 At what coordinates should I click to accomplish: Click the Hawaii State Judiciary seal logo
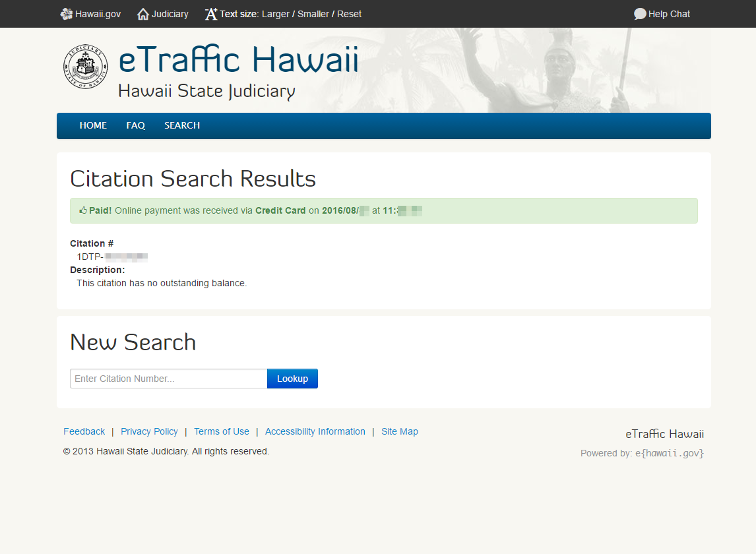pos(86,67)
